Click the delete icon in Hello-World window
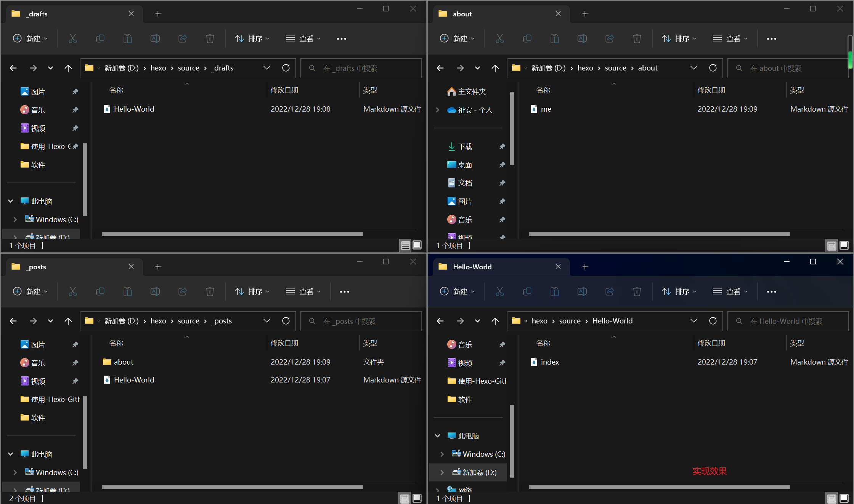Viewport: 854px width, 504px height. pyautogui.click(x=636, y=290)
